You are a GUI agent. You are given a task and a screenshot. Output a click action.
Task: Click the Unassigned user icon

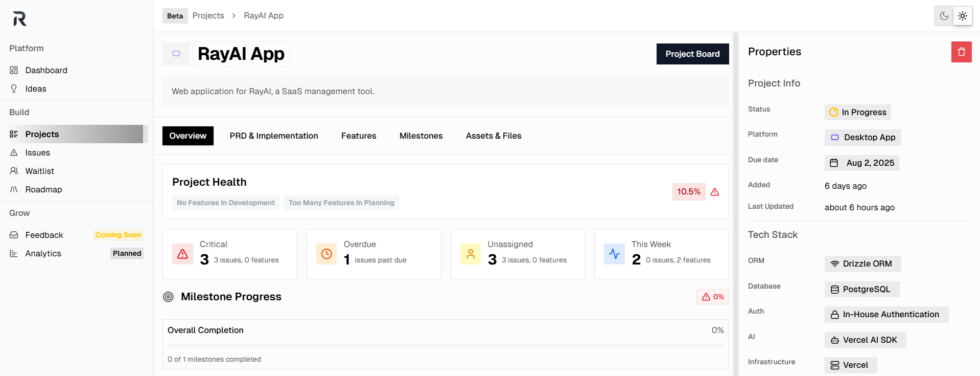471,254
